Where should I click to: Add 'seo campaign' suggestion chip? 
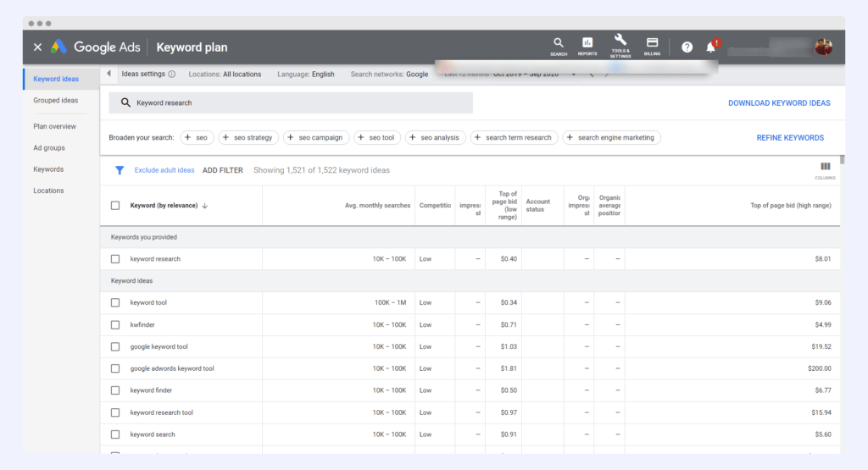coord(315,138)
